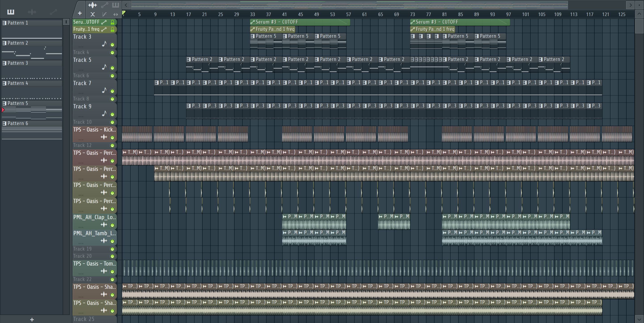Click the automation icon on Fruity..1 freq track
Viewport: 644px width, 323px height.
pos(104,29)
